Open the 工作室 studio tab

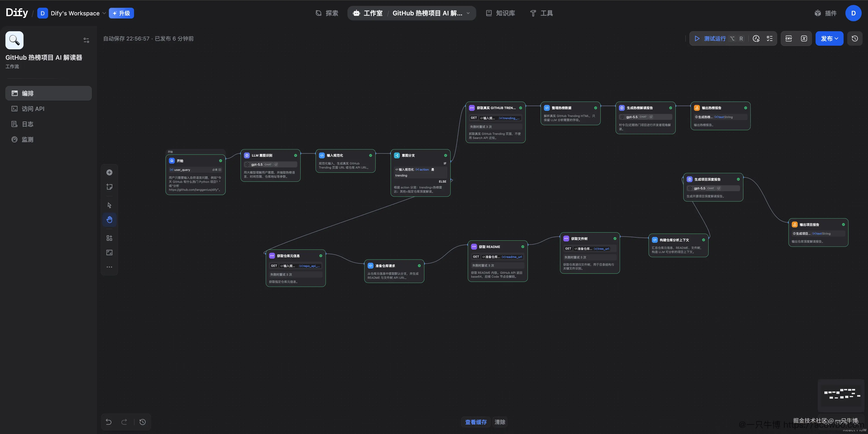click(x=368, y=13)
